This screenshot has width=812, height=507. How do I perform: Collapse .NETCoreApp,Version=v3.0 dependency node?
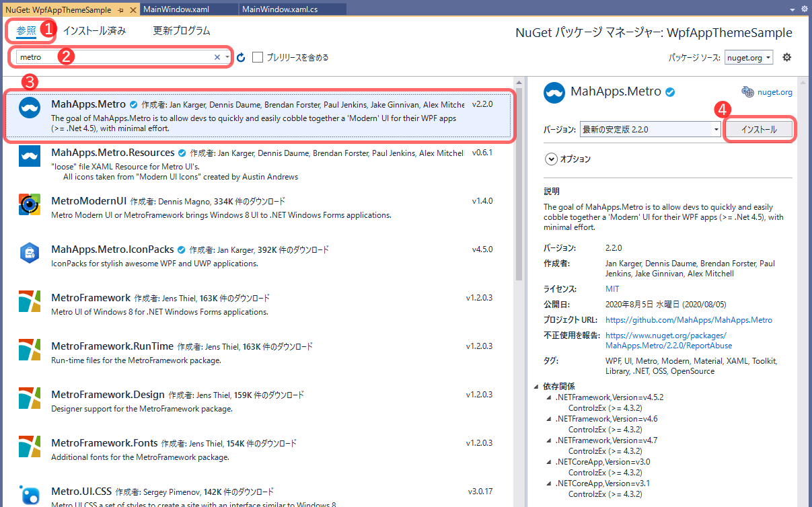coord(548,462)
